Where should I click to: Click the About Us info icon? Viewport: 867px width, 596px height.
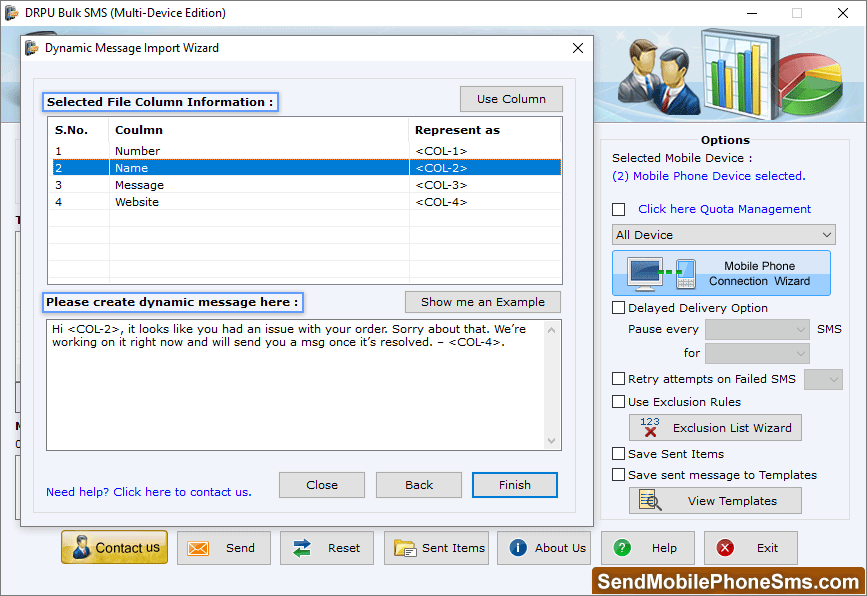518,547
